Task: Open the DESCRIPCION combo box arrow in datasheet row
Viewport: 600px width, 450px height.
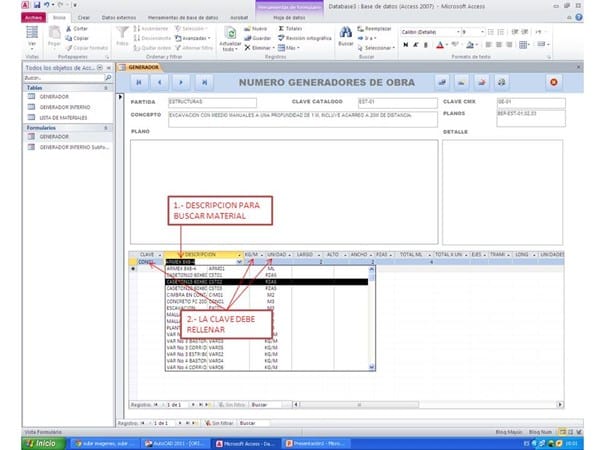Action: tap(239, 262)
